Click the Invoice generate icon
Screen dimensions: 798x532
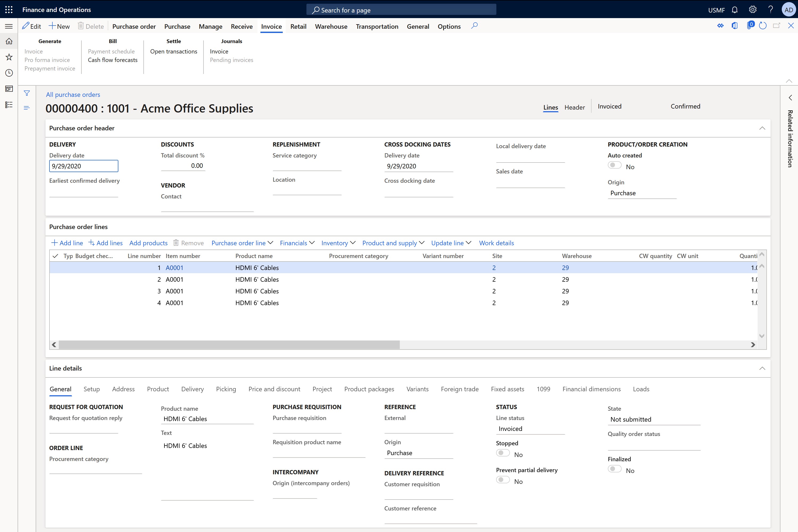point(33,51)
